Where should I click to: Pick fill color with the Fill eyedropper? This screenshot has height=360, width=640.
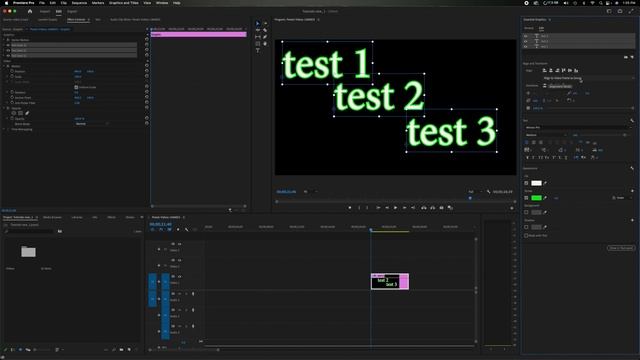click(545, 183)
